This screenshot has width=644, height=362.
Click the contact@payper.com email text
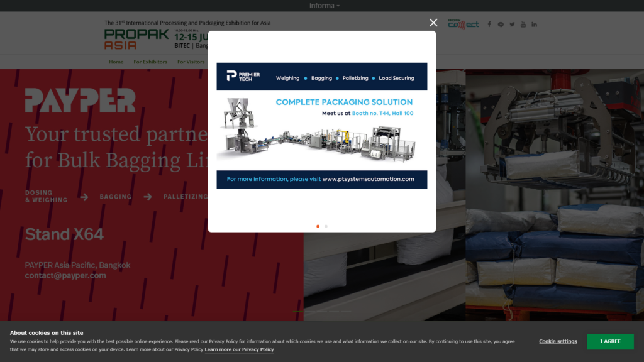(65, 275)
